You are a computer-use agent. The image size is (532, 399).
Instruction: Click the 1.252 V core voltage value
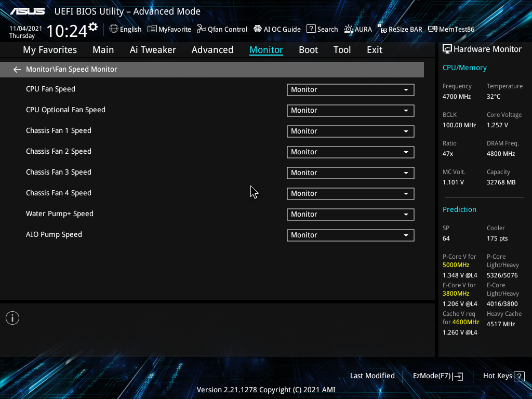497,125
